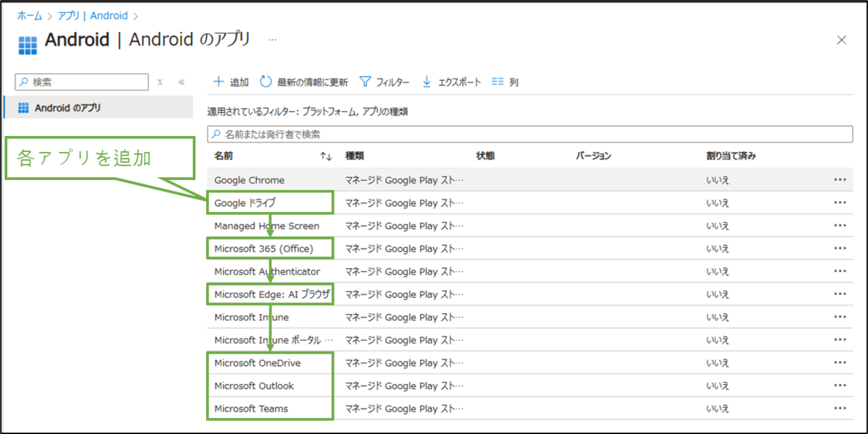Open the 列 column chooser
The image size is (868, 434).
click(505, 82)
